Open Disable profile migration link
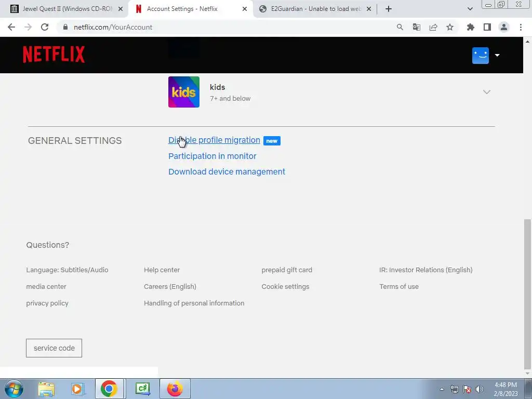 point(214,140)
